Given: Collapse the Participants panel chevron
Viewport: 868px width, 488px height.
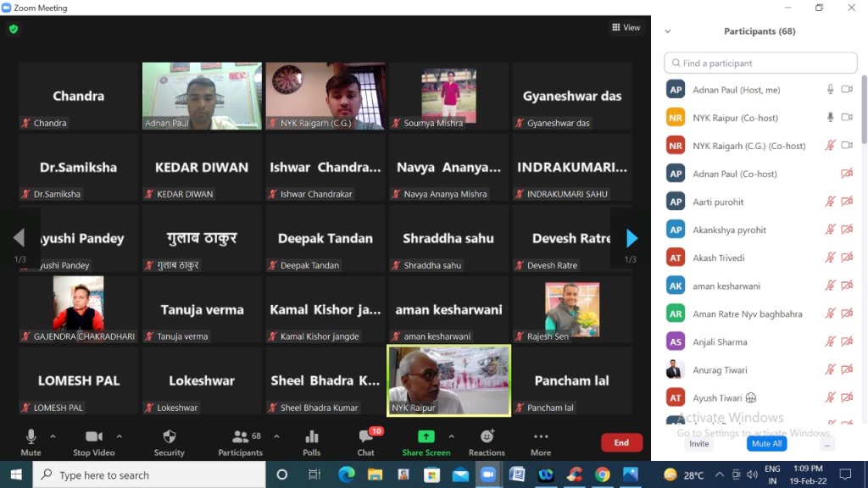Looking at the screenshot, I should tap(668, 31).
